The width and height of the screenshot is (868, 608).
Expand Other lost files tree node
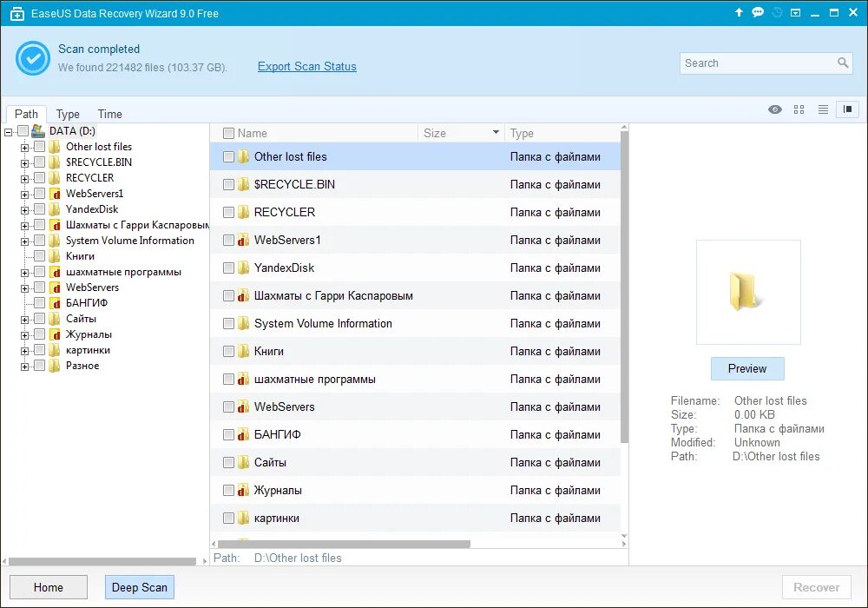click(24, 148)
